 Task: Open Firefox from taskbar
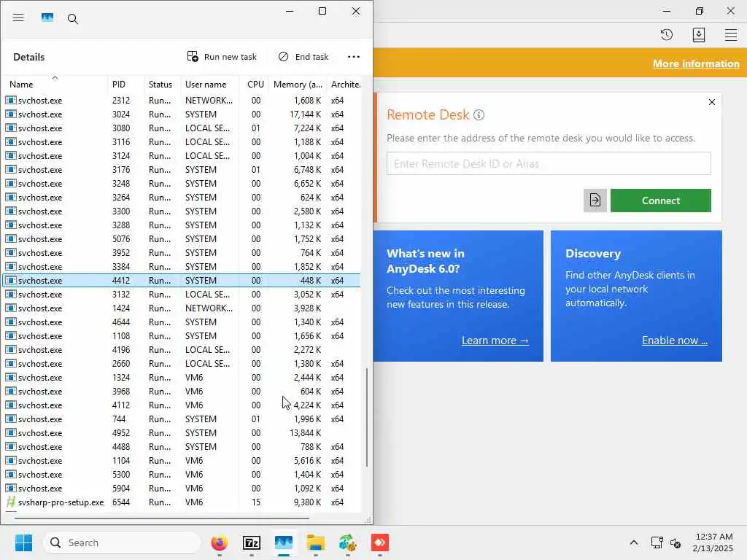[219, 542]
